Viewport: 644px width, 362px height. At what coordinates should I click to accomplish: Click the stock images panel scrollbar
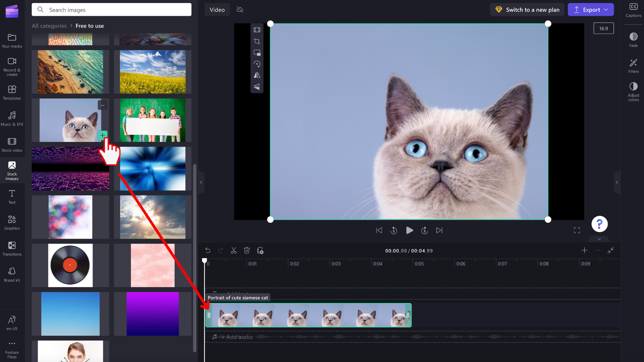tap(195, 258)
